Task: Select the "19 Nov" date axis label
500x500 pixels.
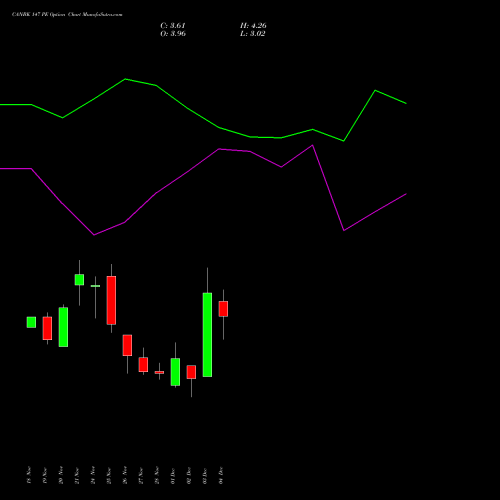Action: tap(45, 475)
